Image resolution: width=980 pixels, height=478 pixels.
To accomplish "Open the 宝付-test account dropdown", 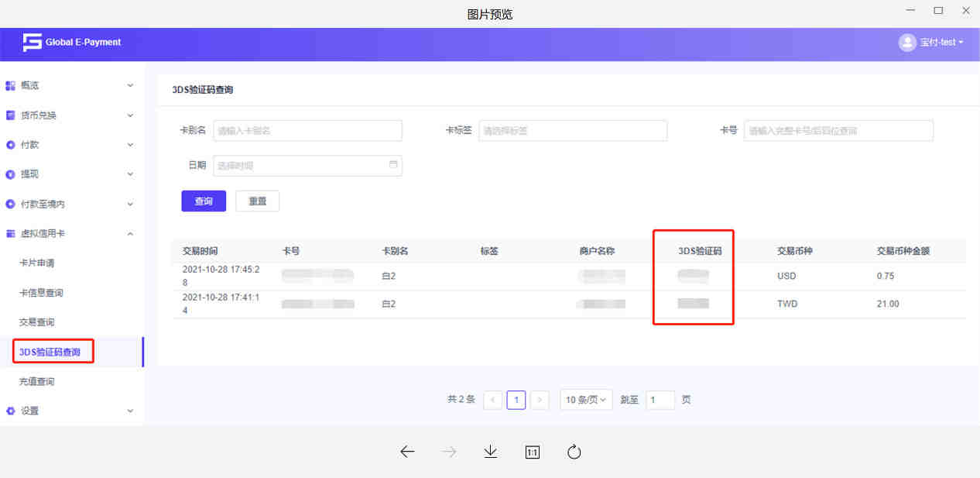I will [941, 43].
